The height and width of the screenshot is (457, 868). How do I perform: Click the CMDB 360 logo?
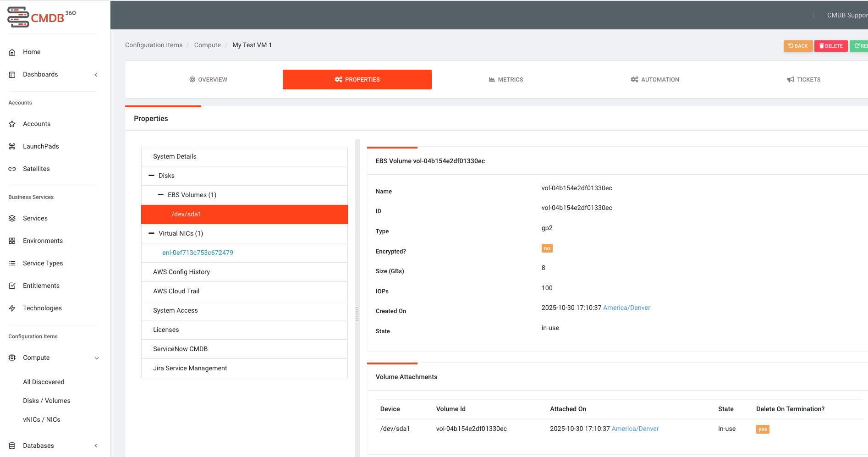coord(42,17)
